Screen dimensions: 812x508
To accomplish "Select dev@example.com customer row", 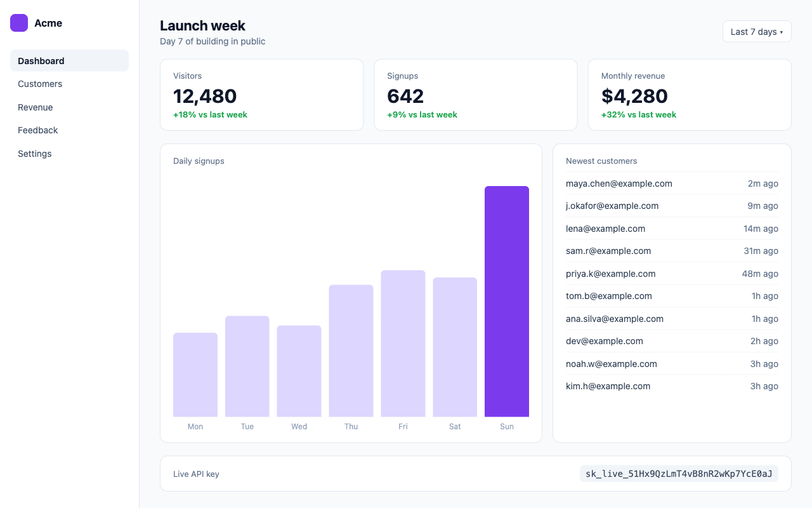I will point(672,341).
